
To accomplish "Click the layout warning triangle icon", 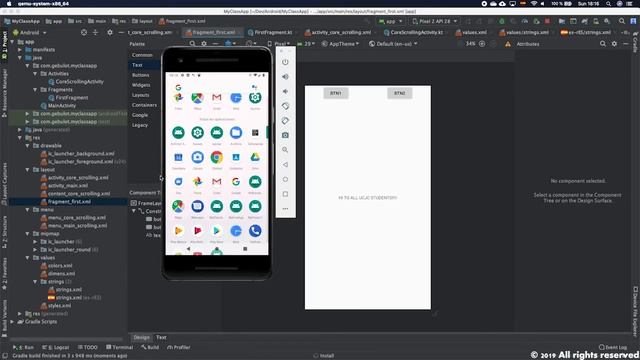I will click(x=508, y=44).
